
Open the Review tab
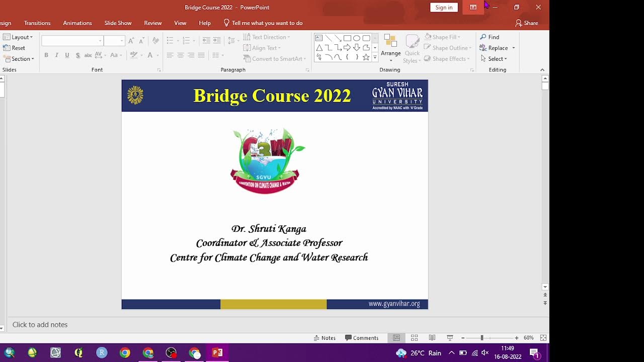coord(153,23)
